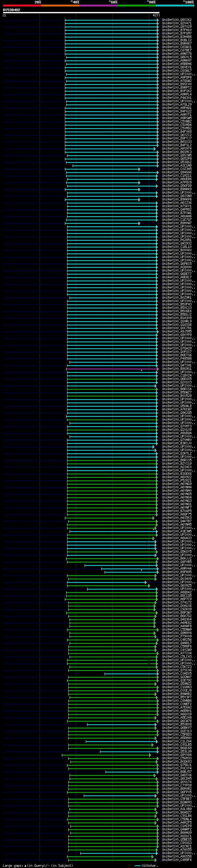197x868 pixels.
Task: Select hit label UniRef100_B7U4P5
Action: 176,511
